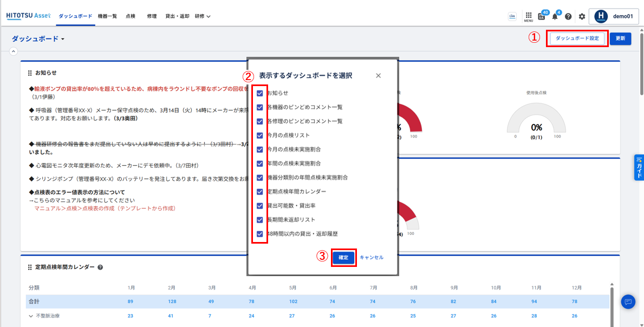Close the dashboard selection dialog
The image size is (644, 327).
pyautogui.click(x=378, y=76)
